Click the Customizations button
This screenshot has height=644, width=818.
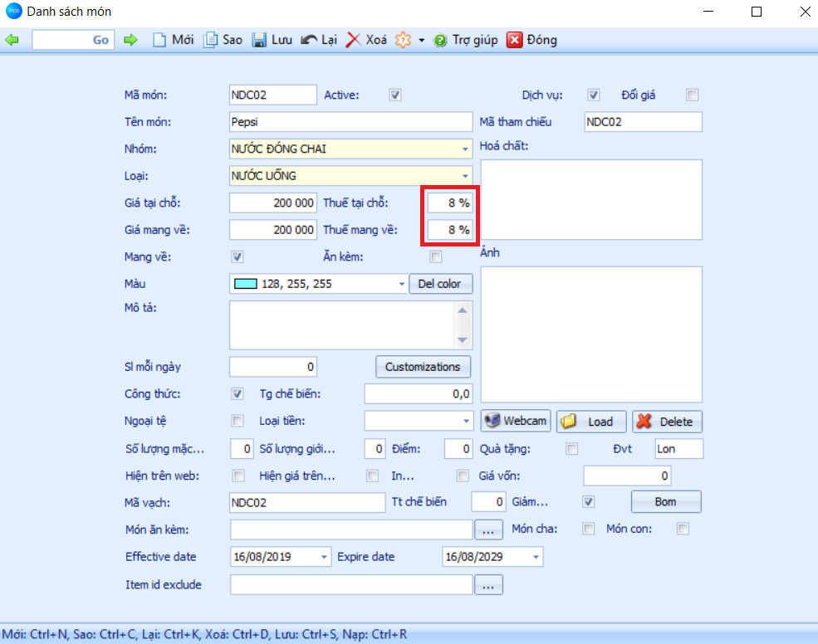pyautogui.click(x=423, y=367)
